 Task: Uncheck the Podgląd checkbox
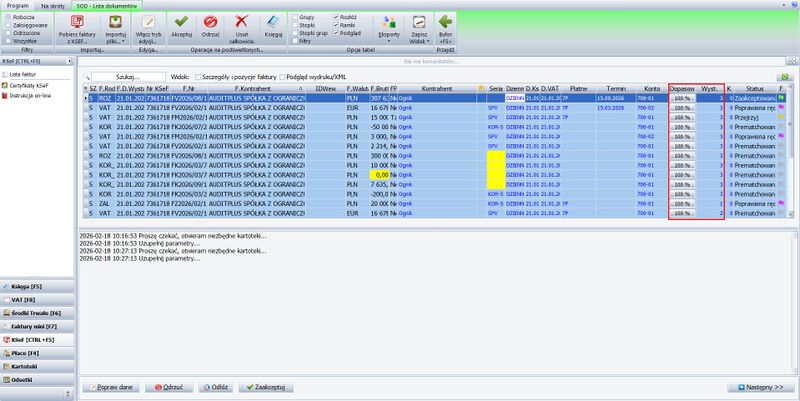coord(336,33)
